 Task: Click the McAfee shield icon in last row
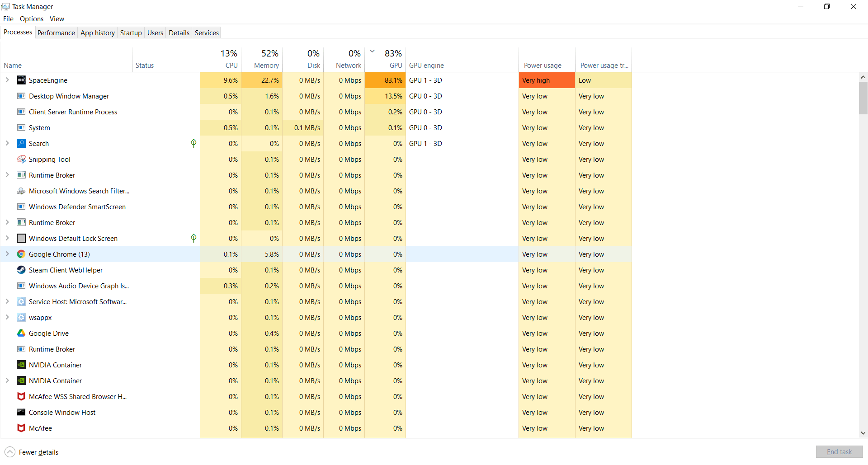[21, 428]
